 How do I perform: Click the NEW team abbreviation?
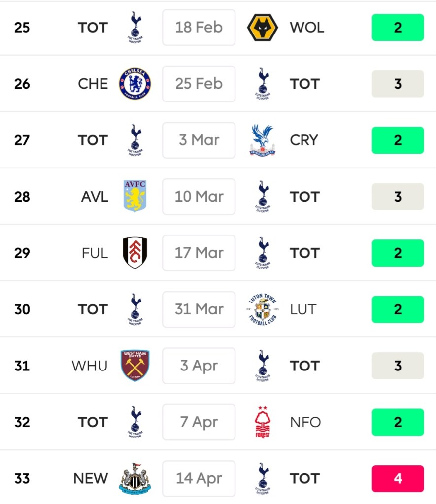pyautogui.click(x=91, y=478)
